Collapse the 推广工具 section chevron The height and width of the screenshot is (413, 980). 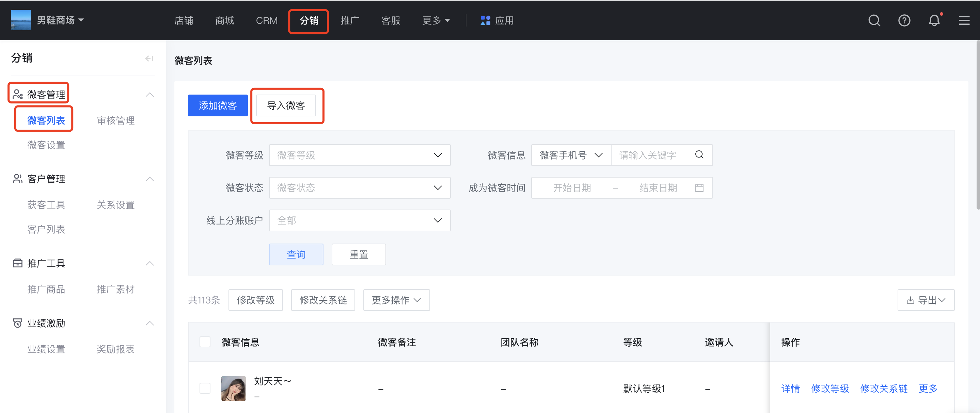click(150, 263)
